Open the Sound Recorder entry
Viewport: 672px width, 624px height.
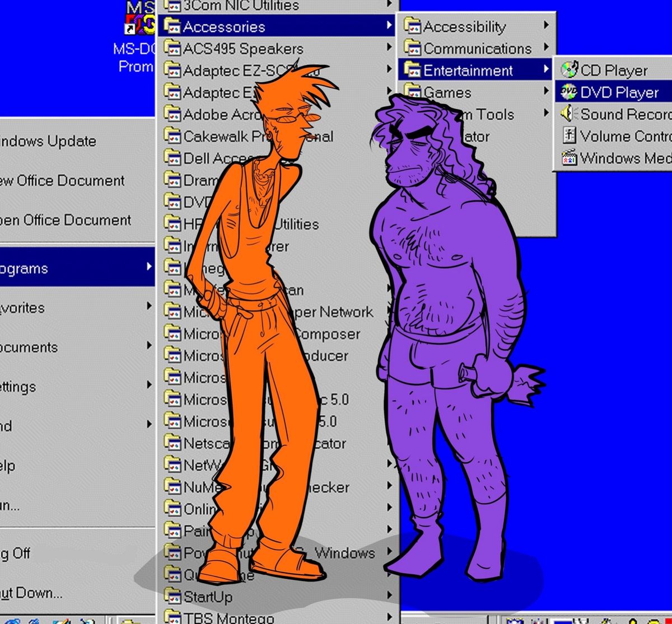[614, 114]
